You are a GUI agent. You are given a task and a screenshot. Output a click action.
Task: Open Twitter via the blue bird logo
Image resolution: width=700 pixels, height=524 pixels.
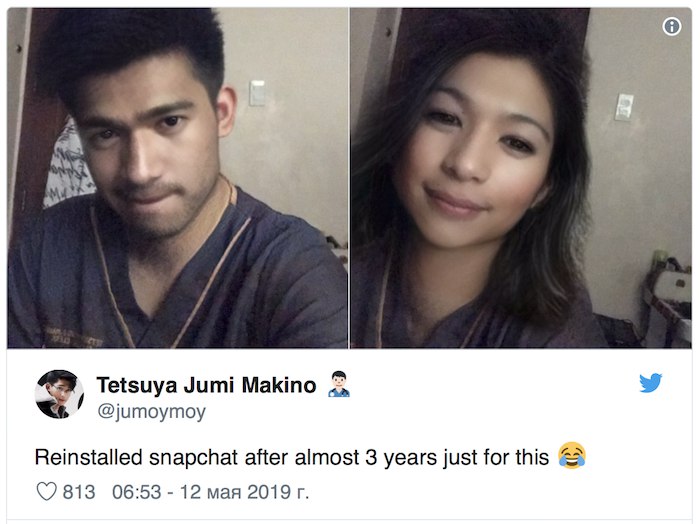pos(650,383)
